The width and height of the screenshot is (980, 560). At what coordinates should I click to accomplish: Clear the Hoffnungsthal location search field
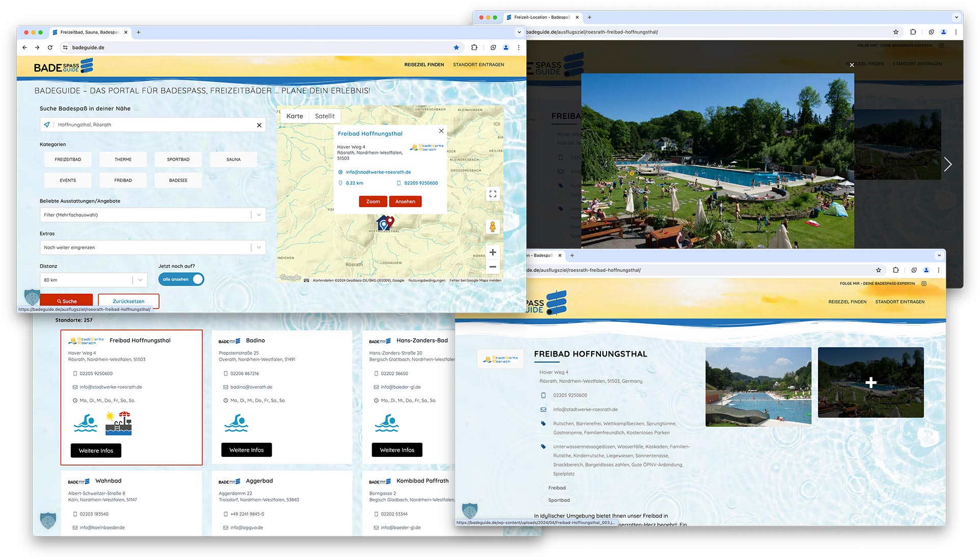pyautogui.click(x=259, y=125)
